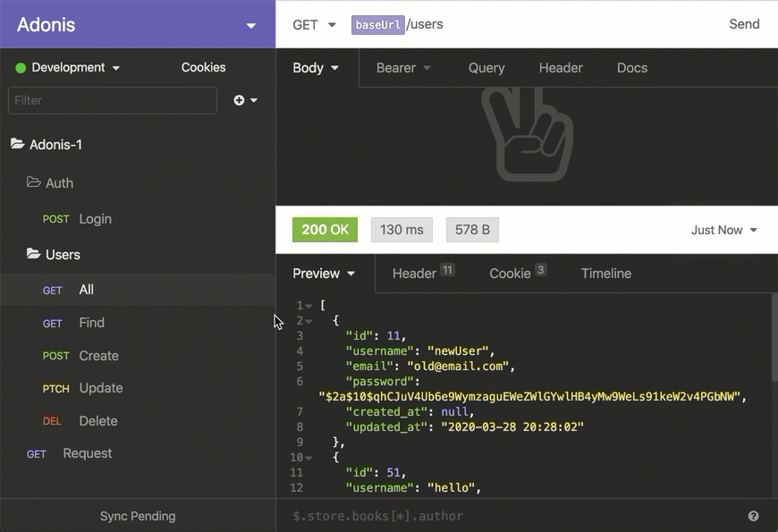Open the response filter help icon
This screenshot has width=778, height=532.
coord(753,516)
